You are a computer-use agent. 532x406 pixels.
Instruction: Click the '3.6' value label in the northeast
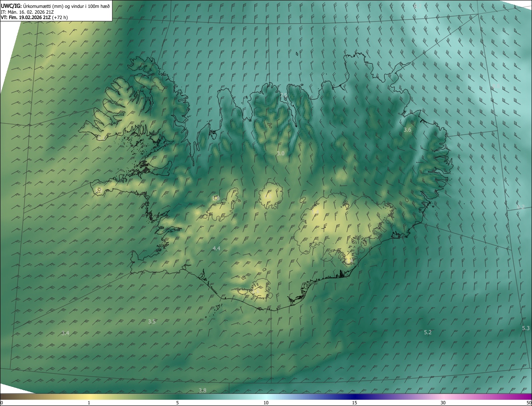click(407, 130)
